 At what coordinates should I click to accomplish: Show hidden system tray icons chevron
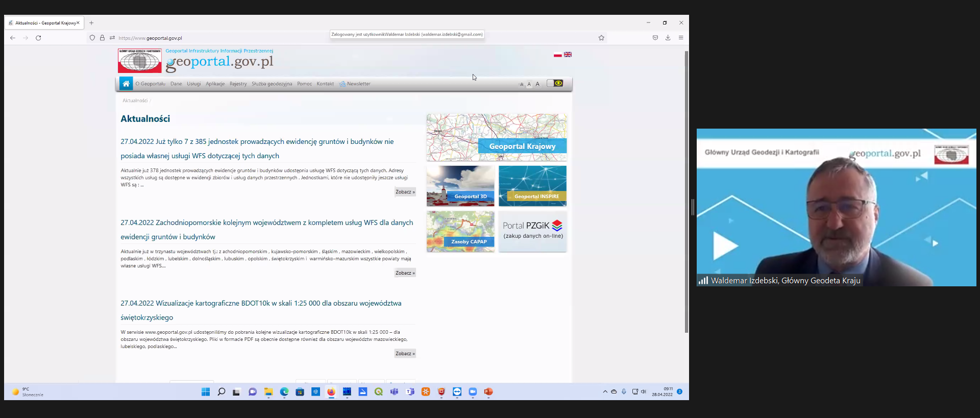point(605,392)
